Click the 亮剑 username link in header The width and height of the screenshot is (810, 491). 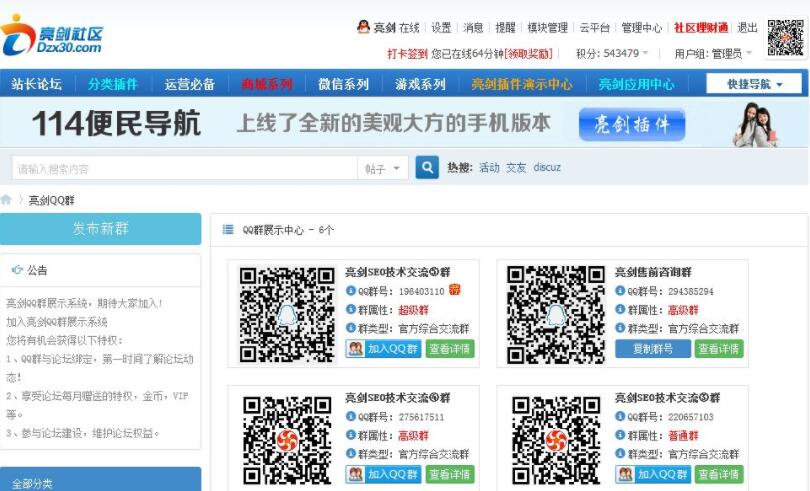384,27
